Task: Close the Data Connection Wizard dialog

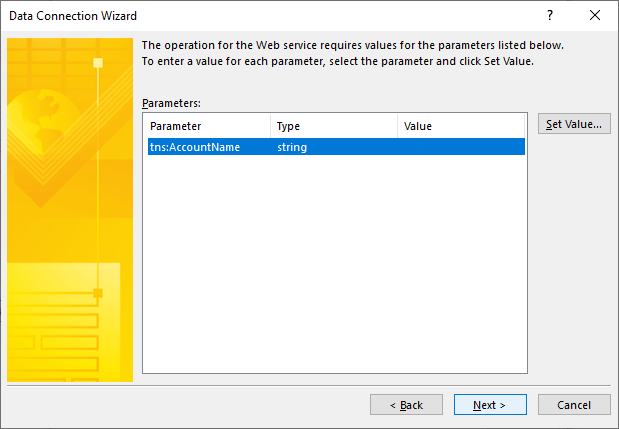Action: [x=595, y=16]
